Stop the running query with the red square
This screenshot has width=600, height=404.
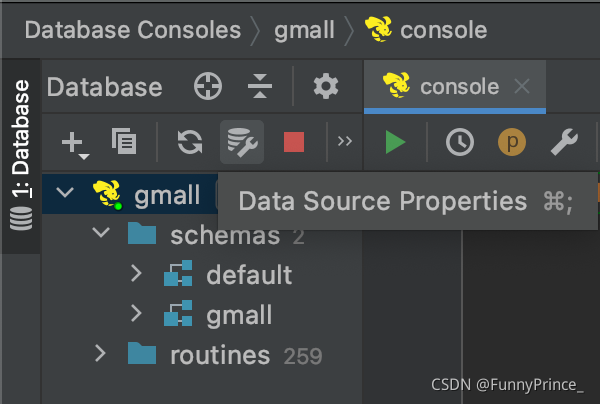[x=294, y=142]
